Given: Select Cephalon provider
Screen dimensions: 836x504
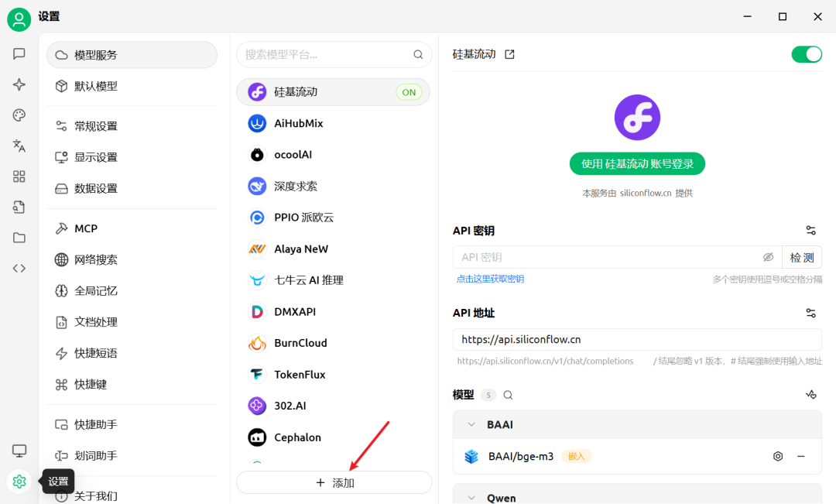Looking at the screenshot, I should click(333, 437).
